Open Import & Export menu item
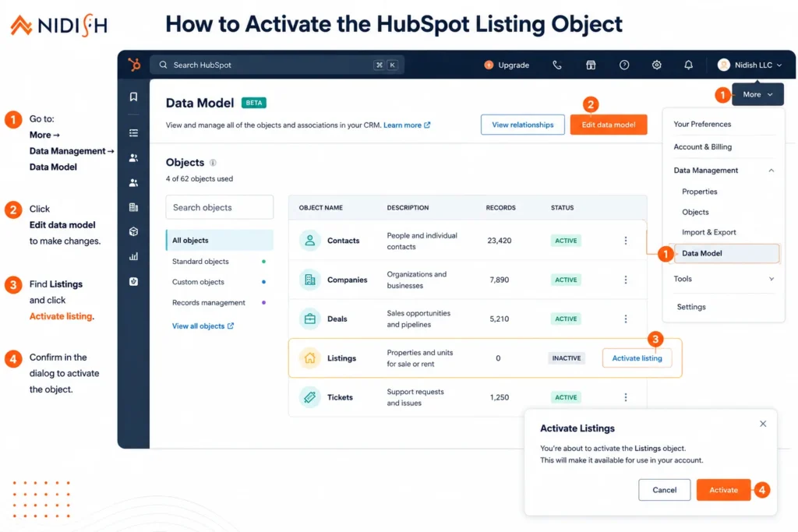The width and height of the screenshot is (798, 532). tap(708, 232)
